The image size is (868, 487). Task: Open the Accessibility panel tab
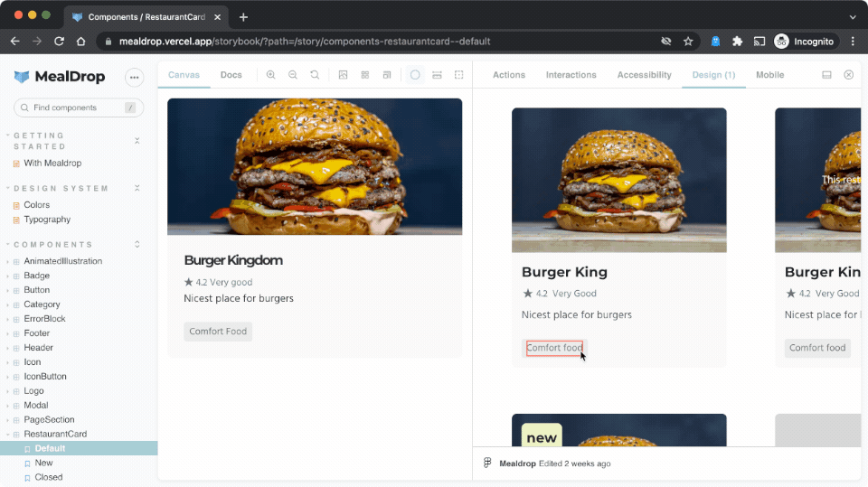[x=645, y=75]
